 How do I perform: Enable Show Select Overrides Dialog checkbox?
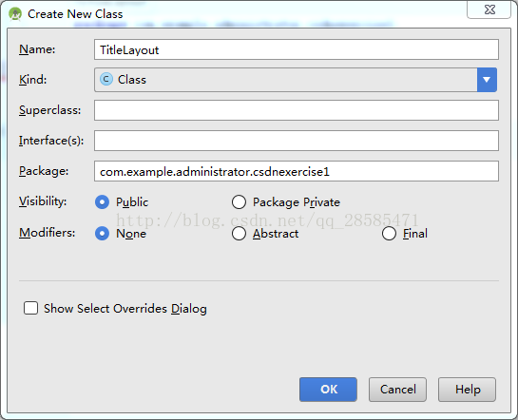(30, 308)
